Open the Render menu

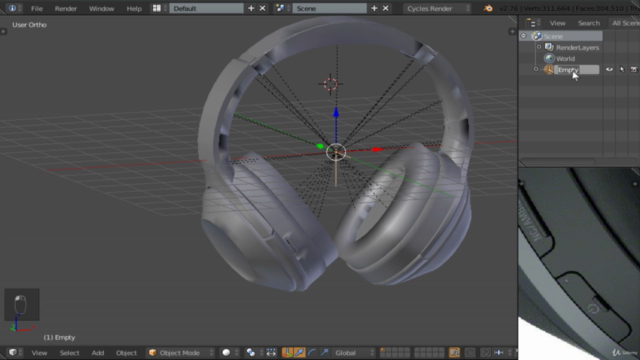click(66, 9)
